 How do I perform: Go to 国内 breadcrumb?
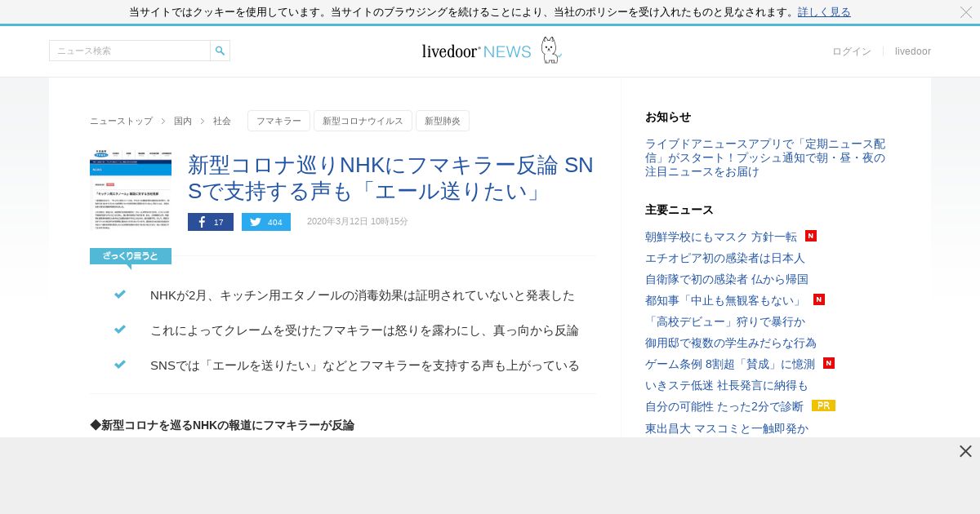click(x=183, y=121)
